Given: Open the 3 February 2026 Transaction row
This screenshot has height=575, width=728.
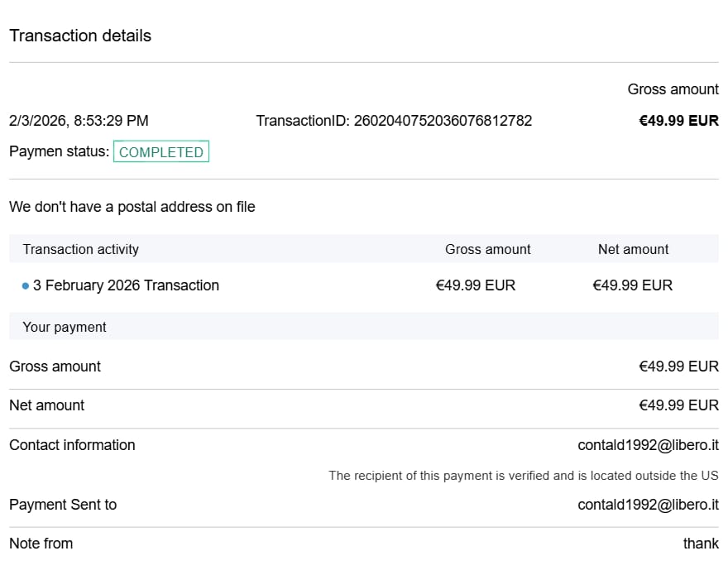Looking at the screenshot, I should (126, 285).
